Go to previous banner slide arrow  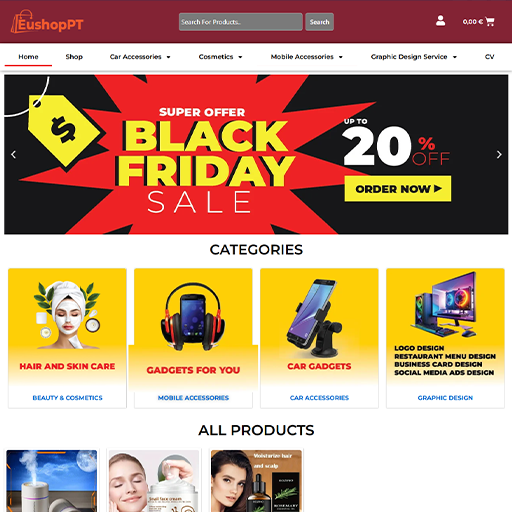pos(13,155)
